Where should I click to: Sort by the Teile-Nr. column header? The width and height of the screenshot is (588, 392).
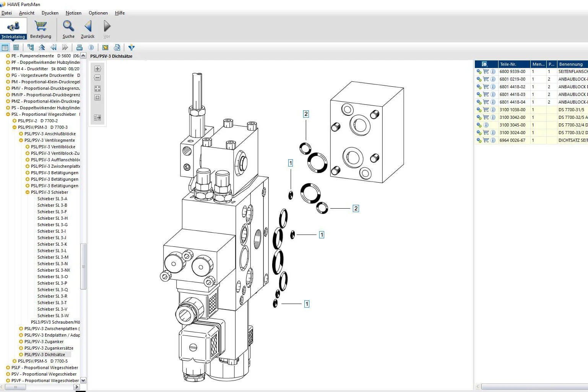click(x=514, y=64)
